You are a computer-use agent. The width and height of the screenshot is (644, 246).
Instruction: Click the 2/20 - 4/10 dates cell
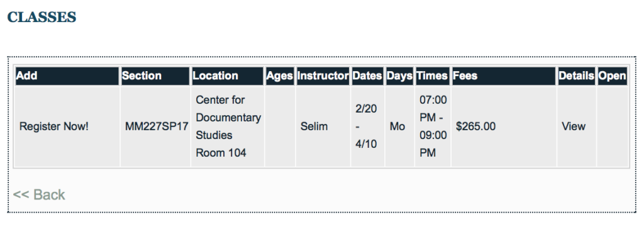click(x=367, y=126)
